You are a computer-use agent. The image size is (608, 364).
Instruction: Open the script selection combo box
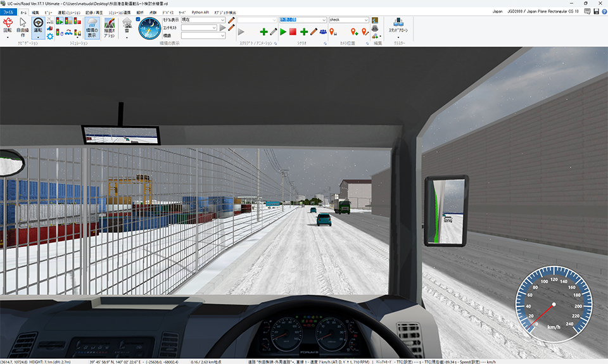click(257, 20)
